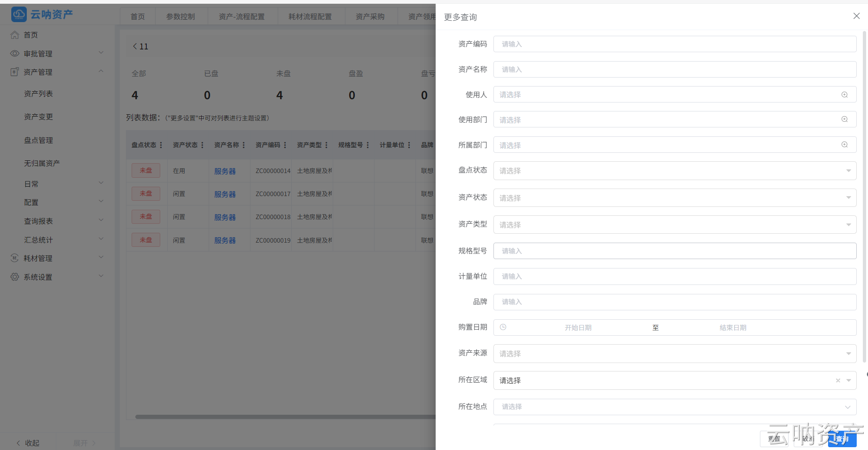Switch to the 耗材流程配置 tab

pyautogui.click(x=310, y=16)
